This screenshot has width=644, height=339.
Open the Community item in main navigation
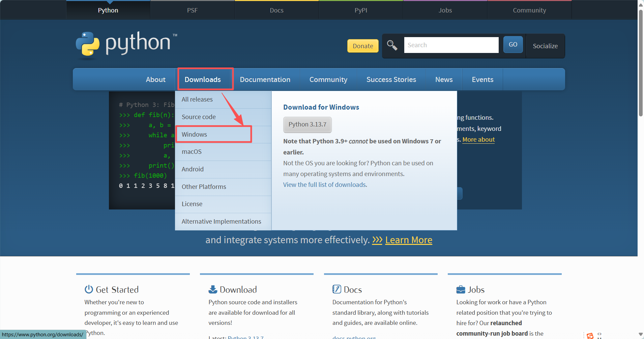pos(328,79)
